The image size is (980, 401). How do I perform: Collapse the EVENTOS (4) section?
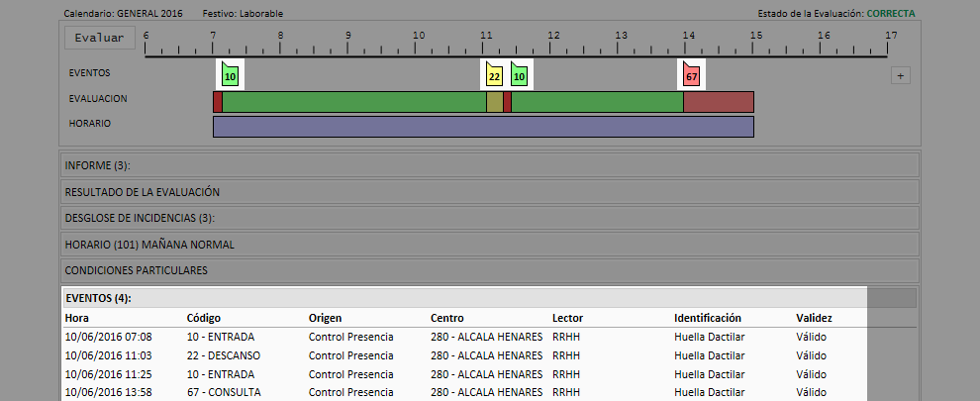[491, 298]
